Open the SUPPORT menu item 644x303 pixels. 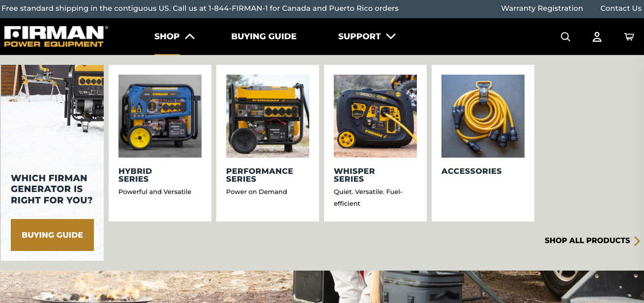coord(359,36)
